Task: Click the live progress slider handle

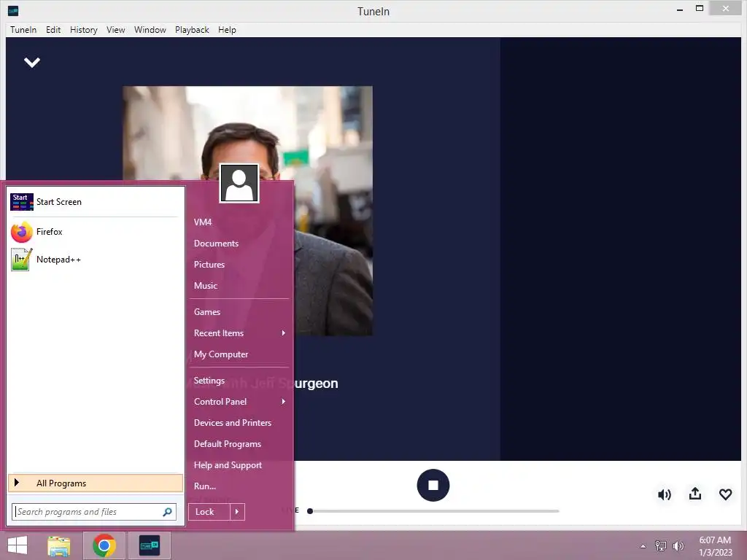Action: (x=310, y=511)
